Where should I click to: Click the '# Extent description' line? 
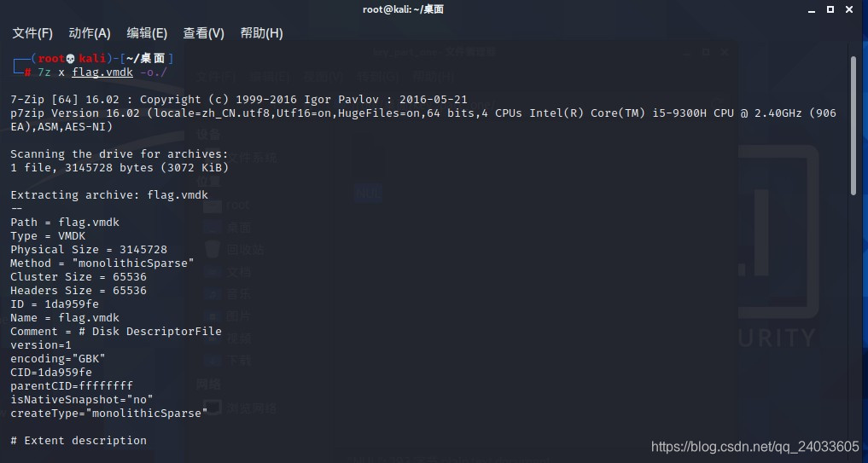click(x=79, y=440)
